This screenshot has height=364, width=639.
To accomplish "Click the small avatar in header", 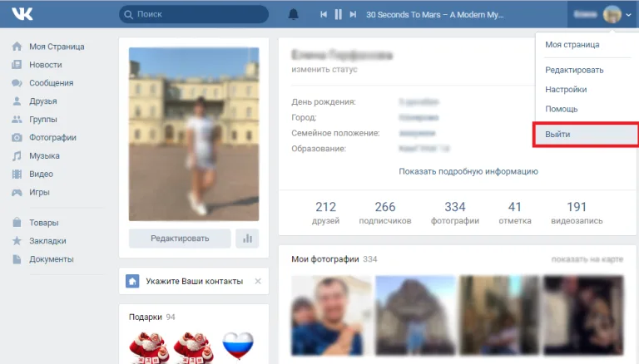I will tap(612, 14).
